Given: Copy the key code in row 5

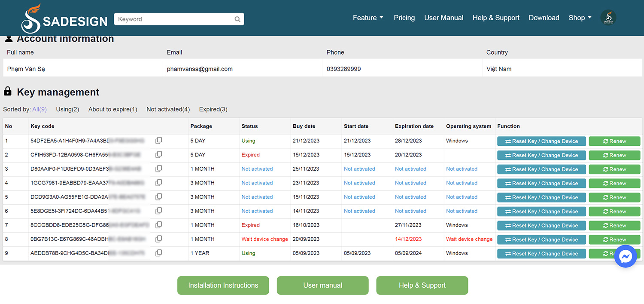Looking at the screenshot, I should 158,197.
